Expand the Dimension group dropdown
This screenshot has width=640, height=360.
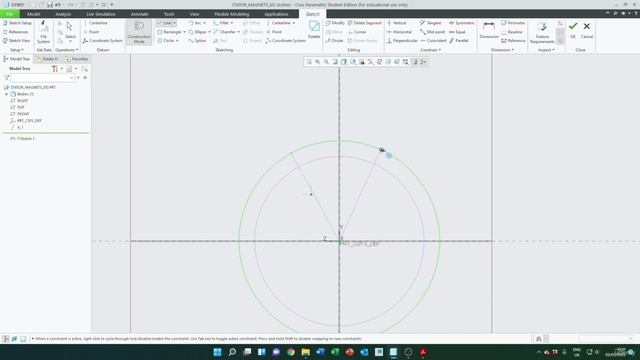[x=502, y=50]
